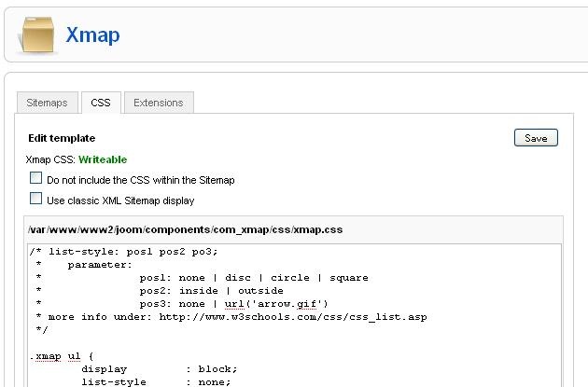The height and width of the screenshot is (387, 588).
Task: Toggle 'Use classic XML Sitemap display' checkbox
Action: point(36,199)
